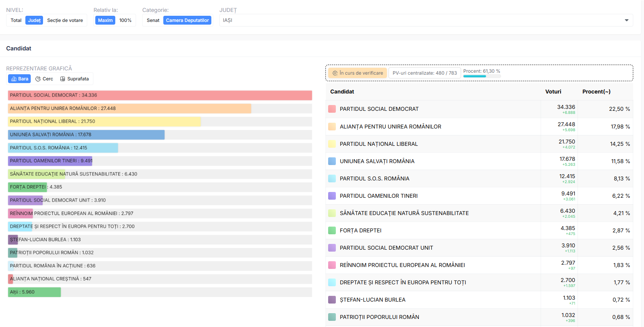
Task: Click UNIUNEA SALVAȚI ROMÂNIA name in table
Action: [x=377, y=161]
